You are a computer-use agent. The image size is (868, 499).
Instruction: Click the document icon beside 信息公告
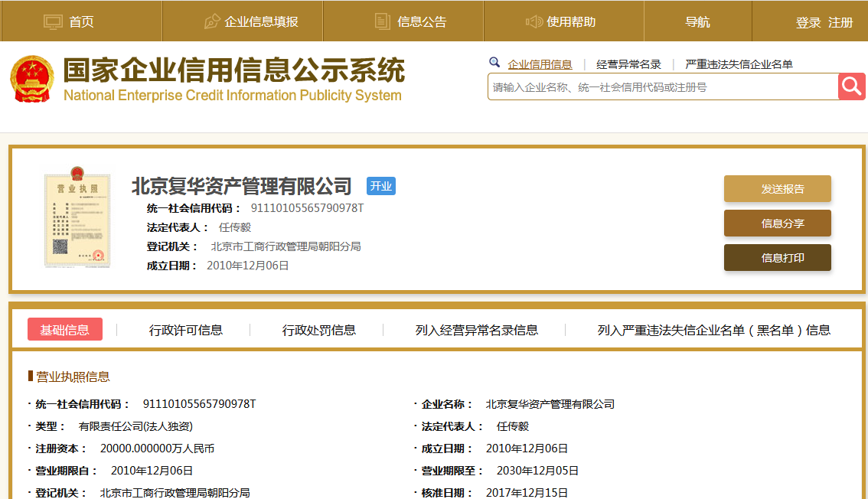click(383, 21)
